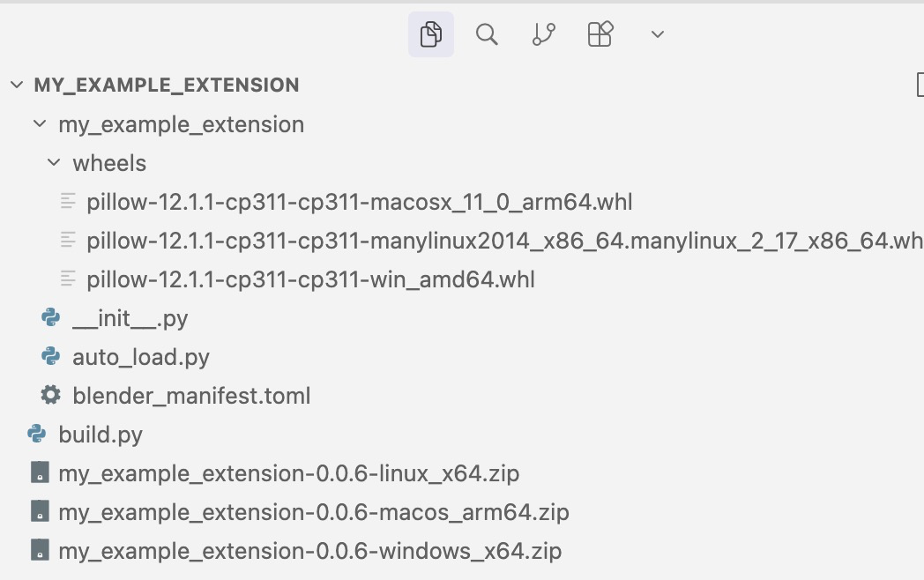The height and width of the screenshot is (580, 924).
Task: Open the Source Control view icon
Action: (x=544, y=34)
